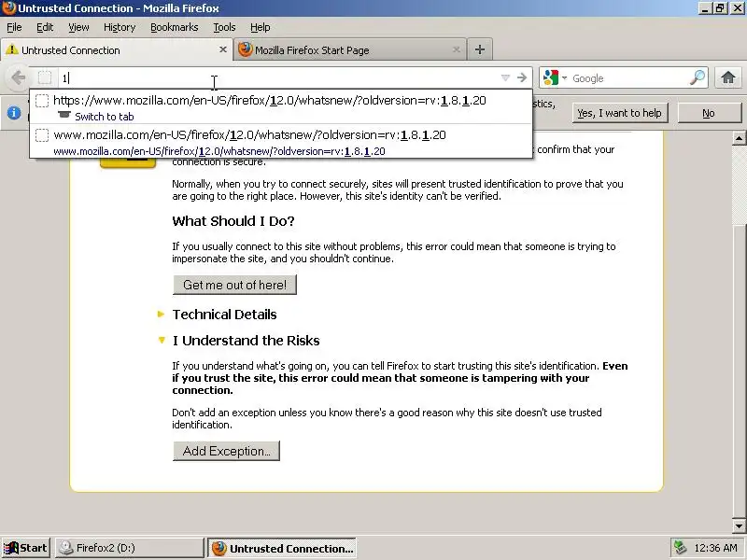Click Get me out of here! button
The height and width of the screenshot is (560, 747).
[x=235, y=285]
